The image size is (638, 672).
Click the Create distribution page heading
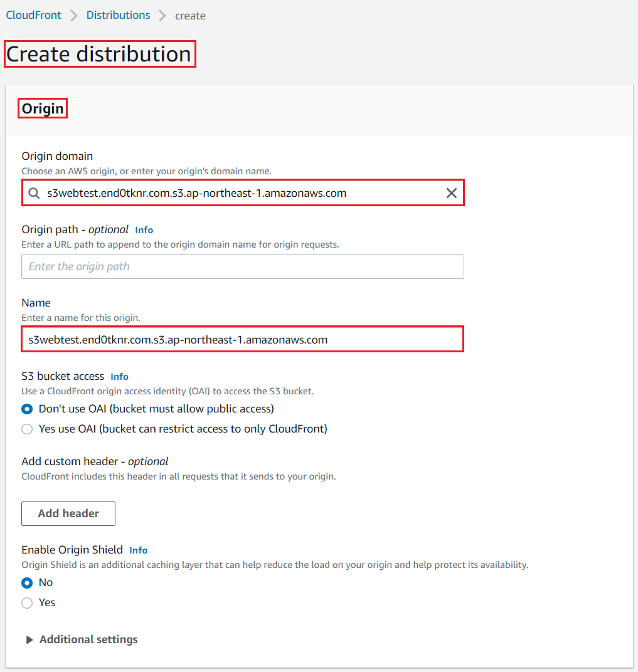point(98,54)
